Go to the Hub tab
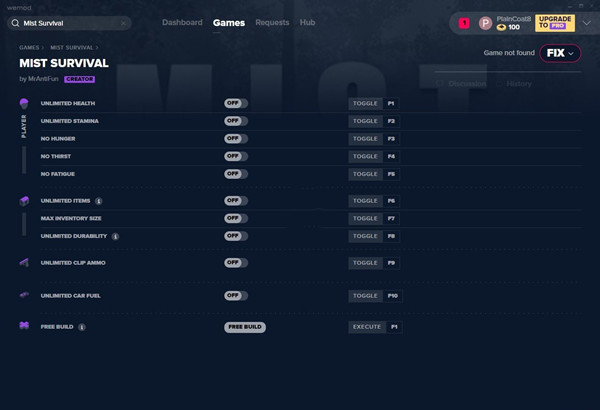 pos(307,23)
